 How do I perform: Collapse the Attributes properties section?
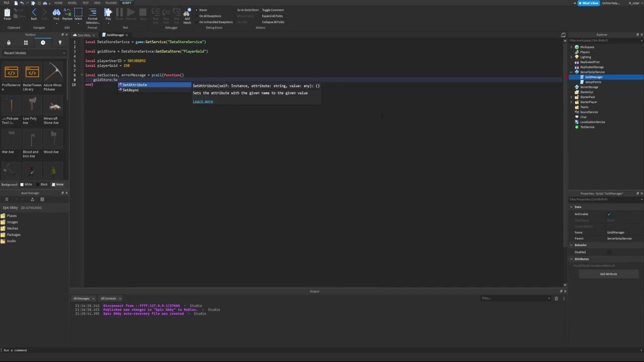point(572,259)
